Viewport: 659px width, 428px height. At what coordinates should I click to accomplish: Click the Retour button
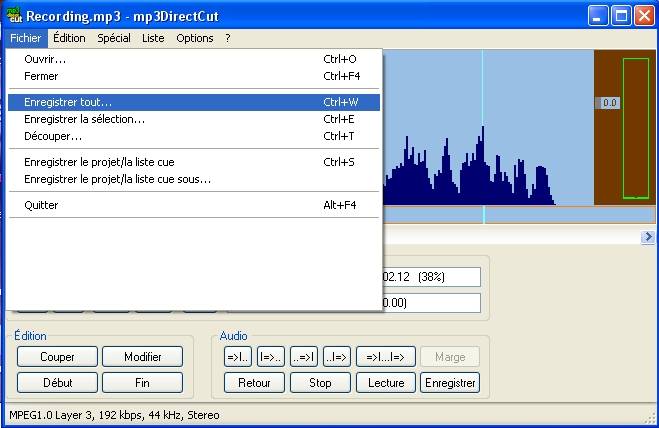(x=254, y=383)
